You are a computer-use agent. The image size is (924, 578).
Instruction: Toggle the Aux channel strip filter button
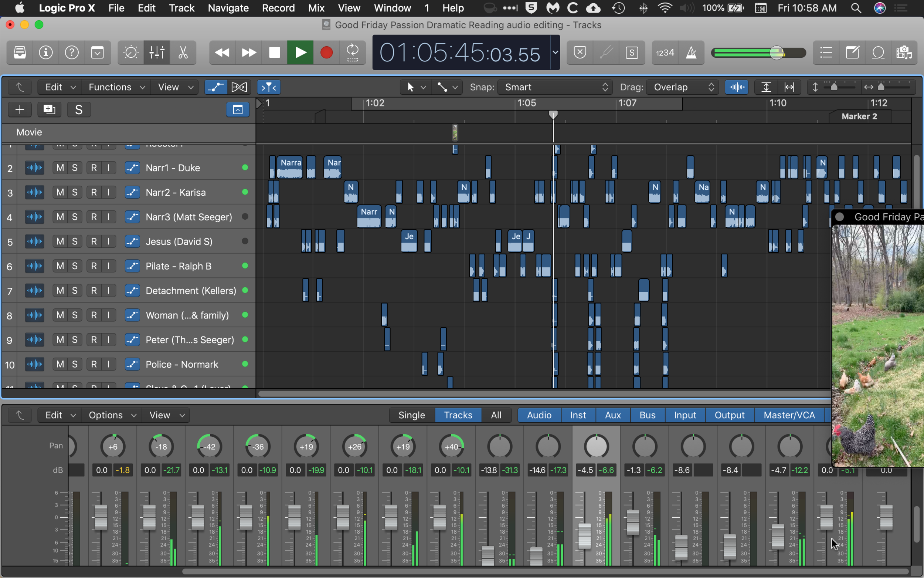point(613,415)
